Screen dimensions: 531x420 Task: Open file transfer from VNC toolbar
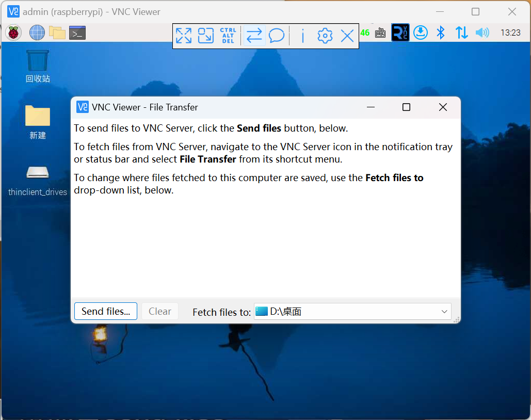(x=254, y=36)
